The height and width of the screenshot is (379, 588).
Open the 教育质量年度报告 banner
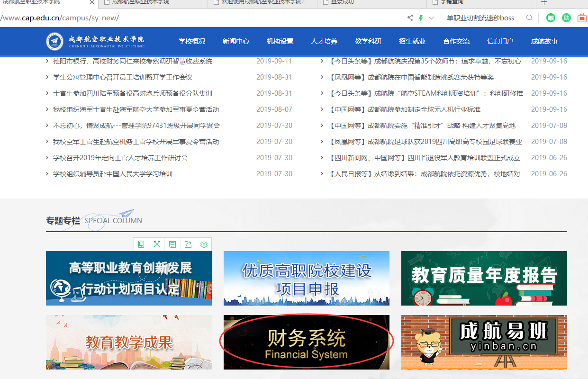(x=484, y=278)
